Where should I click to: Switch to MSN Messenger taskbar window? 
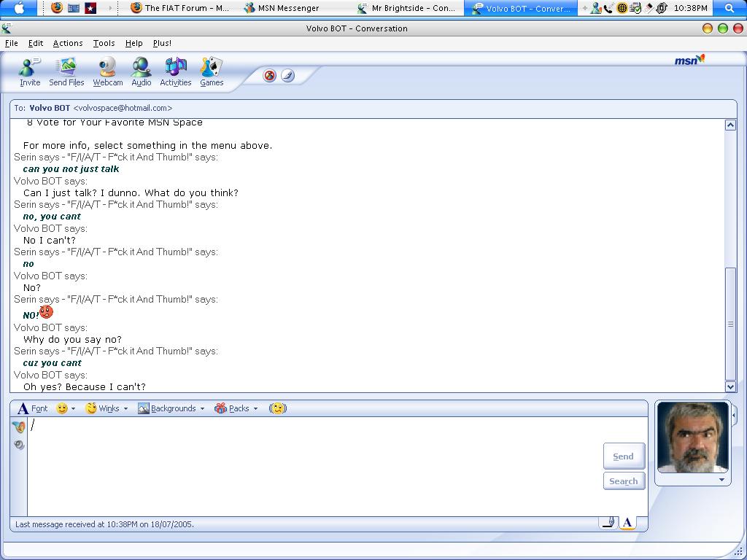pos(282,7)
